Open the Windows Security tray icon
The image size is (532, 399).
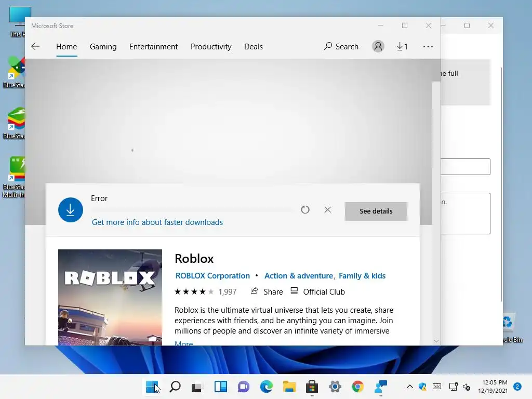pos(423,387)
